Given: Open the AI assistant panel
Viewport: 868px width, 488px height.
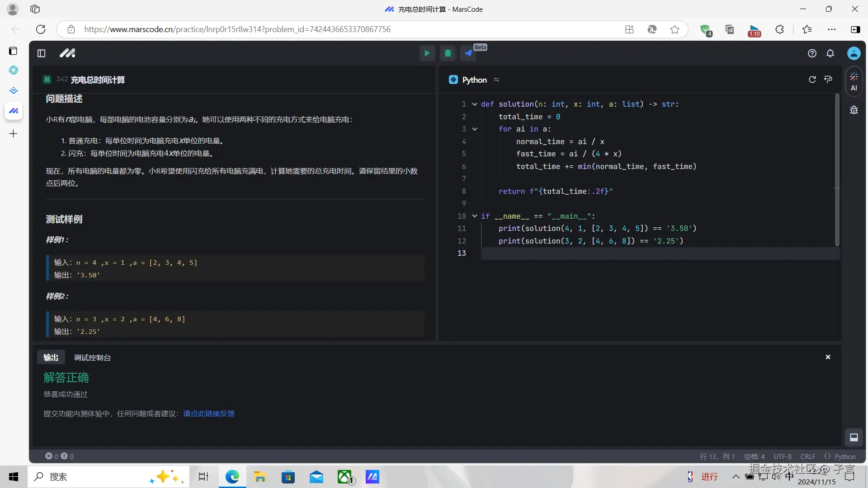Looking at the screenshot, I should 854,81.
